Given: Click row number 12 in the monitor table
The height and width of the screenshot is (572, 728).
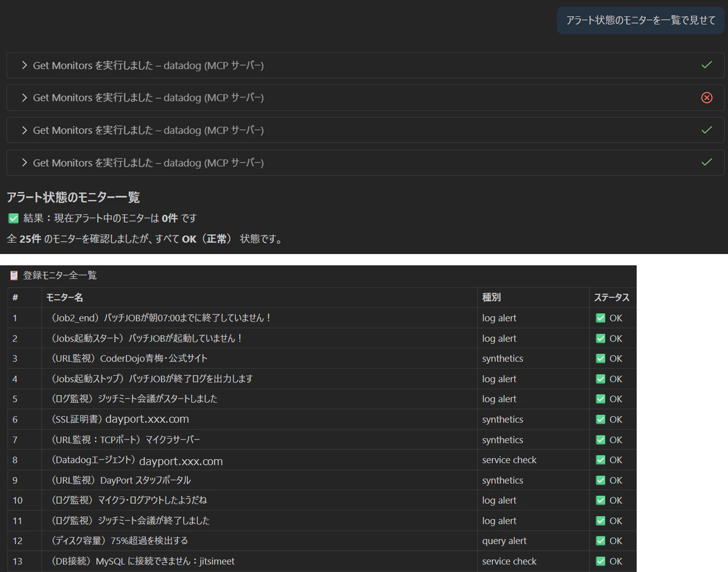Looking at the screenshot, I should click(x=18, y=541).
